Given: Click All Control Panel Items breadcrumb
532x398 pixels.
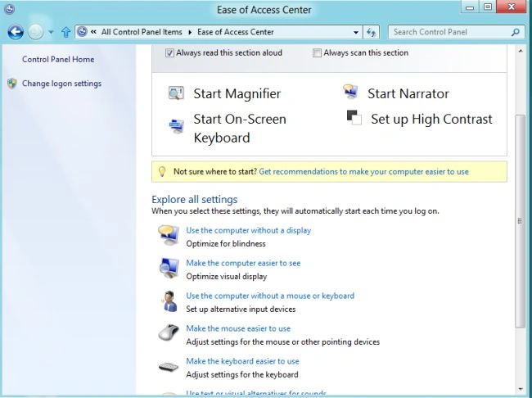Looking at the screenshot, I should 142,32.
